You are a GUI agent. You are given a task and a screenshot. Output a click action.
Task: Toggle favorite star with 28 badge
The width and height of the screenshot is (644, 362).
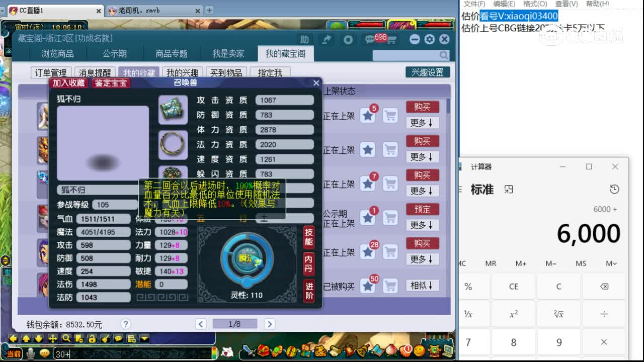point(368,252)
